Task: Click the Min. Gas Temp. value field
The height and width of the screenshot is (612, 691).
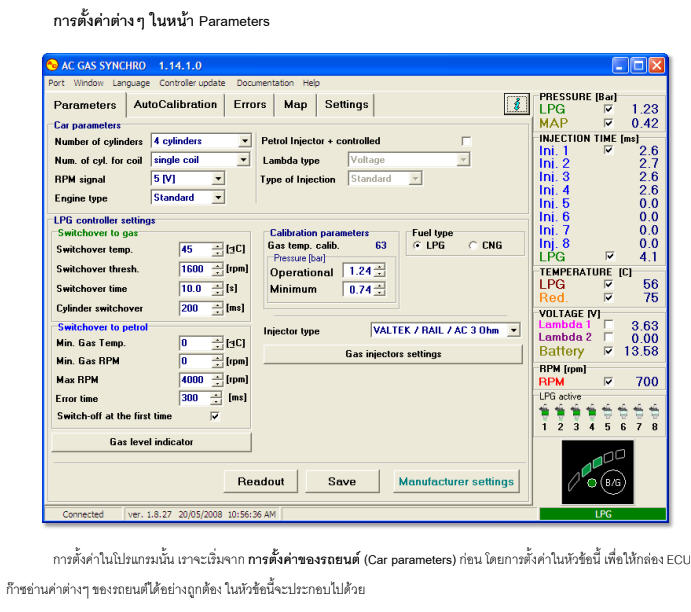Action: 196,343
